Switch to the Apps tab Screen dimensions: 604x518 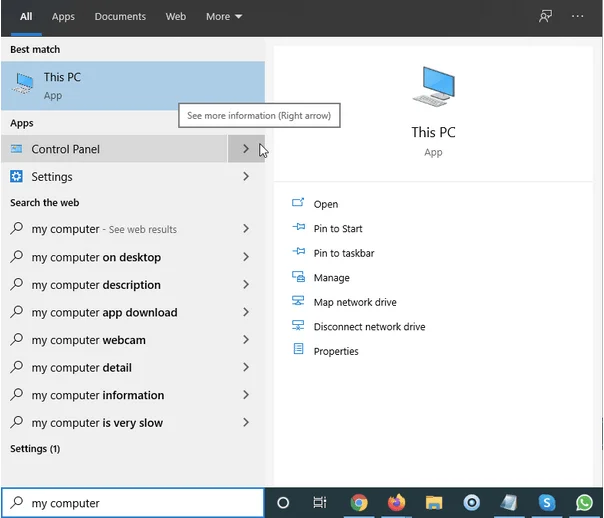point(63,17)
